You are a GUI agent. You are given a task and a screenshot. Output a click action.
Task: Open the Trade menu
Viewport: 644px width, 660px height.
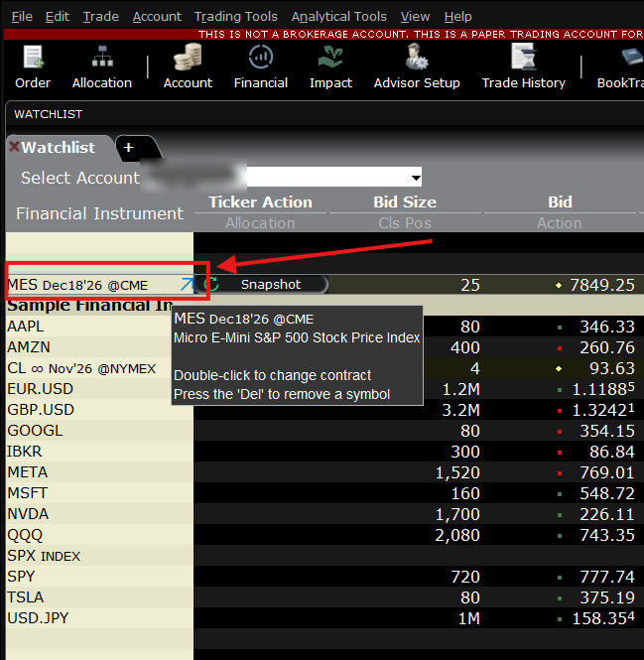pyautogui.click(x=101, y=17)
